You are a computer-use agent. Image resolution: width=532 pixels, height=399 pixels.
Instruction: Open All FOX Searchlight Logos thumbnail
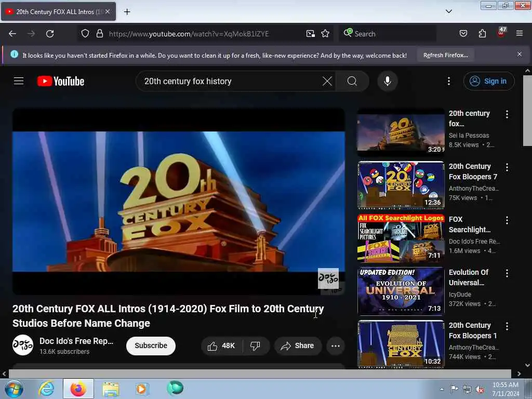click(x=401, y=238)
